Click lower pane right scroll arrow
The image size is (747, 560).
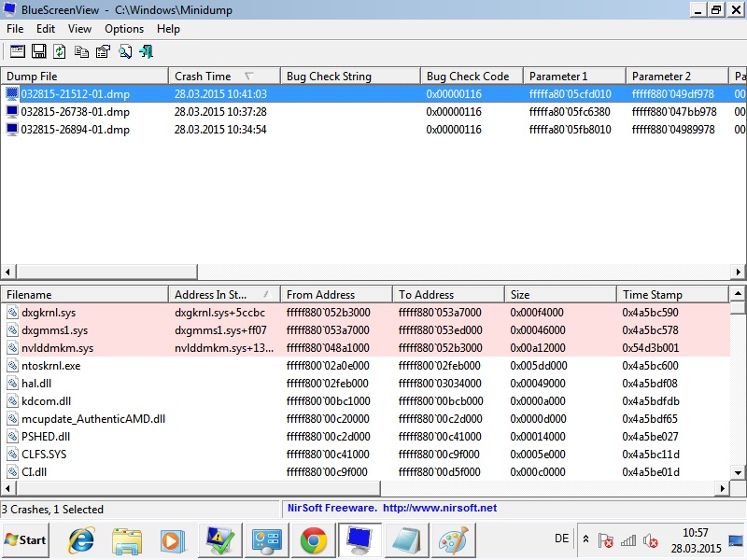[x=722, y=488]
